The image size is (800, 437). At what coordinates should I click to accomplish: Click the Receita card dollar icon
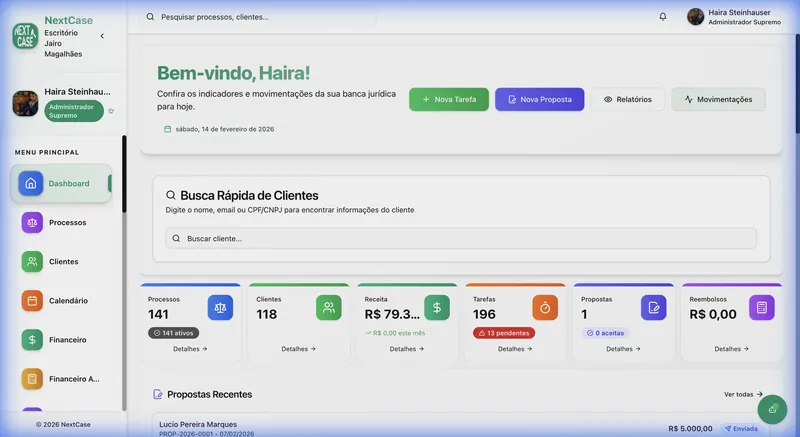pyautogui.click(x=437, y=307)
